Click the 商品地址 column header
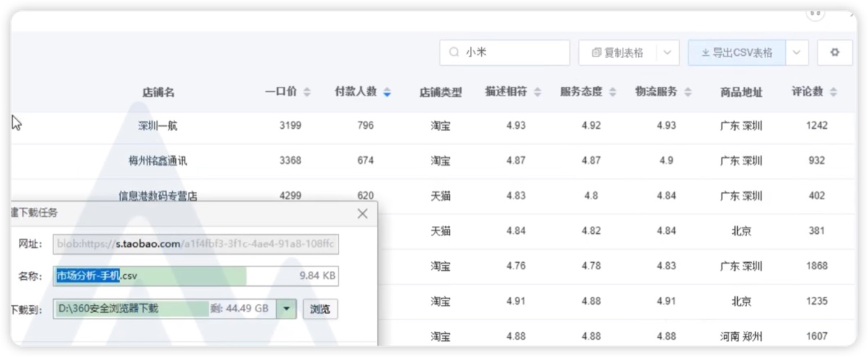The height and width of the screenshot is (357, 868). [741, 93]
